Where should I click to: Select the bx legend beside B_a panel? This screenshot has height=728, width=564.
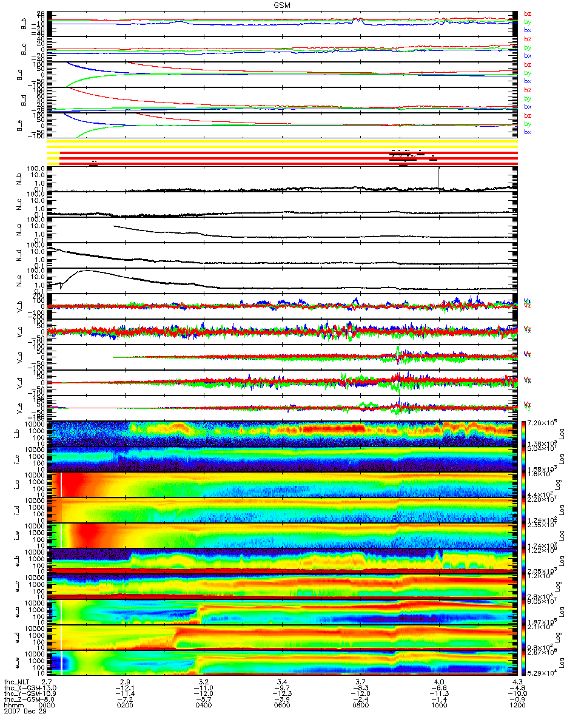click(x=527, y=81)
